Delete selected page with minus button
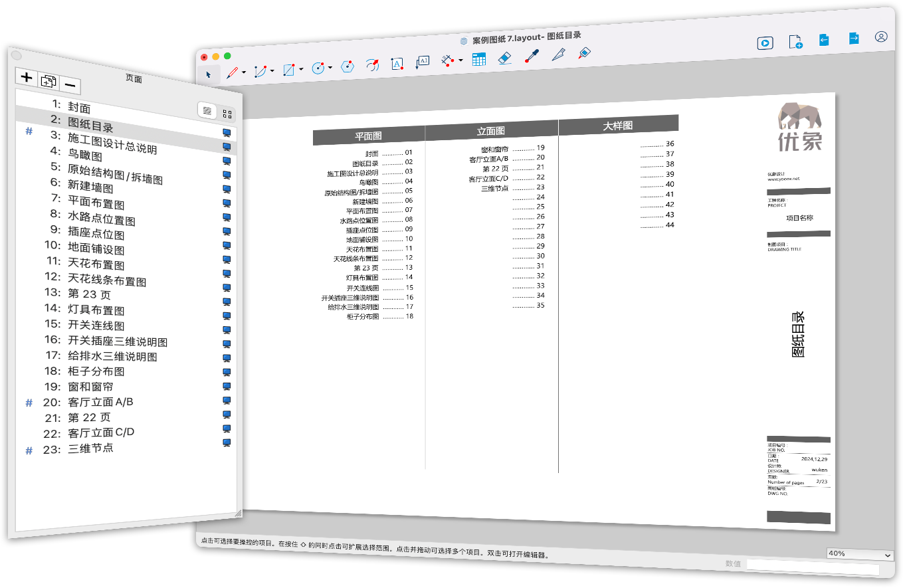Viewport: 903px width, 588px height. coord(70,85)
